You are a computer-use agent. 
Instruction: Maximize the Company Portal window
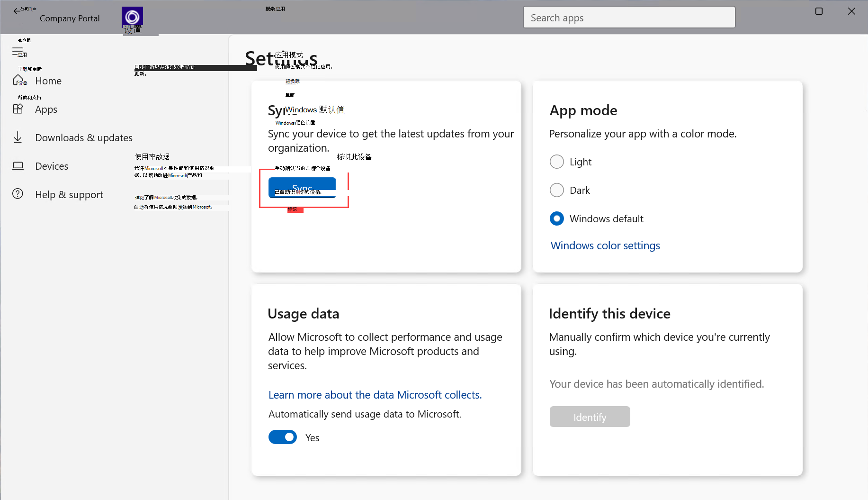tap(819, 11)
